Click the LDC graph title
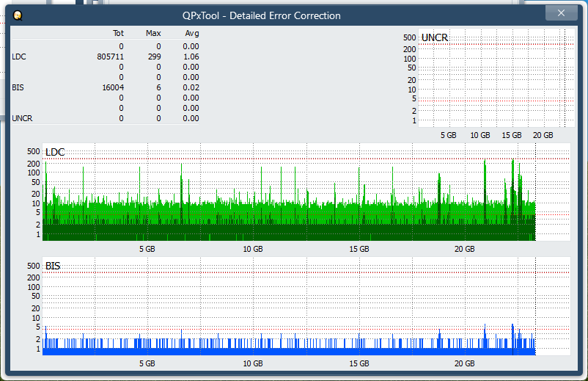Image resolution: width=588 pixels, height=381 pixels. [x=55, y=152]
